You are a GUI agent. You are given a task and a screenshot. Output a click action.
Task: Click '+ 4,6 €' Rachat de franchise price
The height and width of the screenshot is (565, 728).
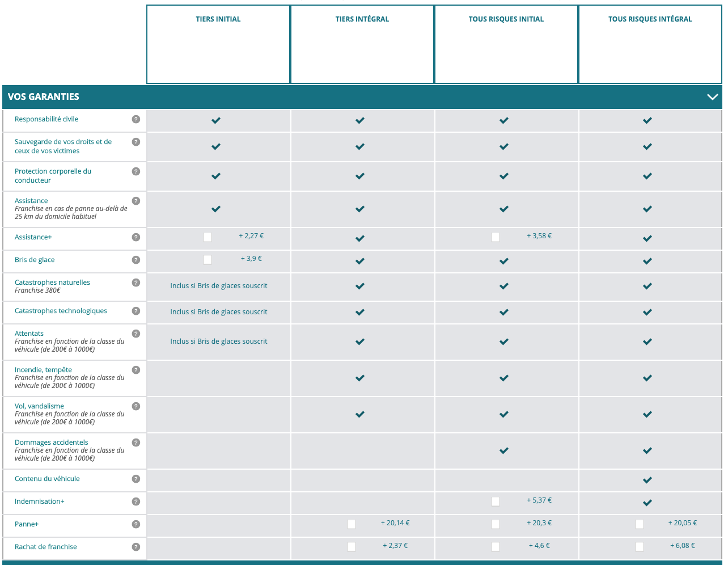pyautogui.click(x=539, y=546)
